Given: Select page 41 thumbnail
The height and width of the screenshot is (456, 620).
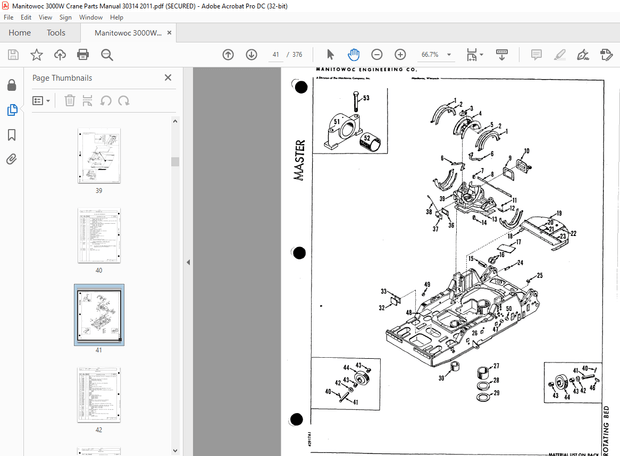Looking at the screenshot, I should click(x=99, y=315).
